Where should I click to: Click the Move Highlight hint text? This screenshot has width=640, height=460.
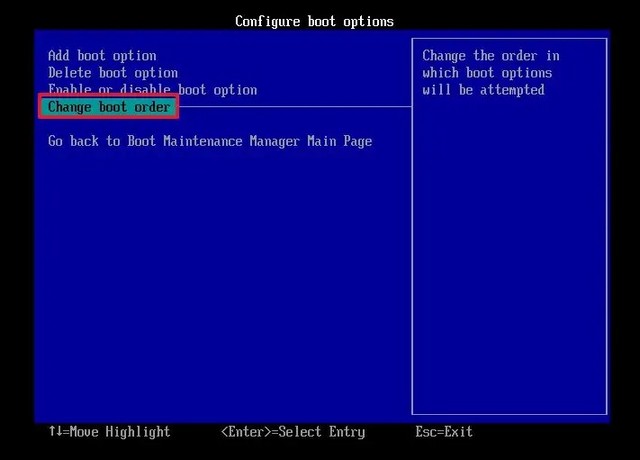(116, 432)
